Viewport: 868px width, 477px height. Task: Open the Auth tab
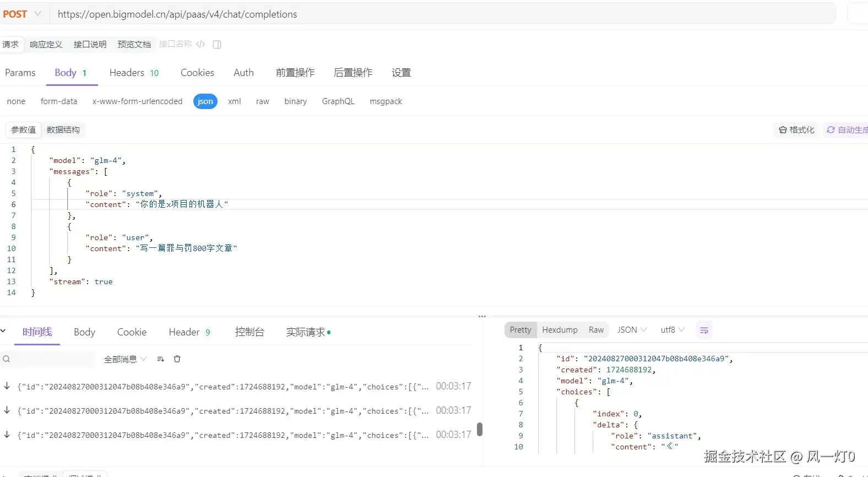[x=243, y=73]
